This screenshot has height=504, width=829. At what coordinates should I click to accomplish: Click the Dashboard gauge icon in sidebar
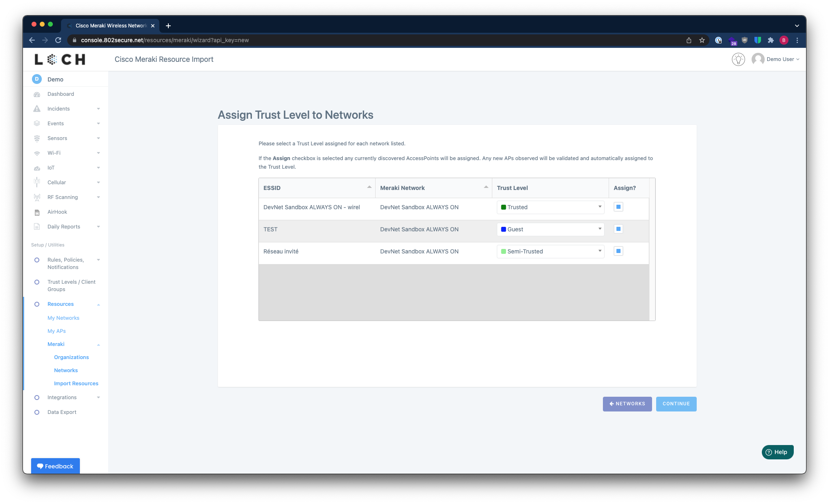(37, 94)
